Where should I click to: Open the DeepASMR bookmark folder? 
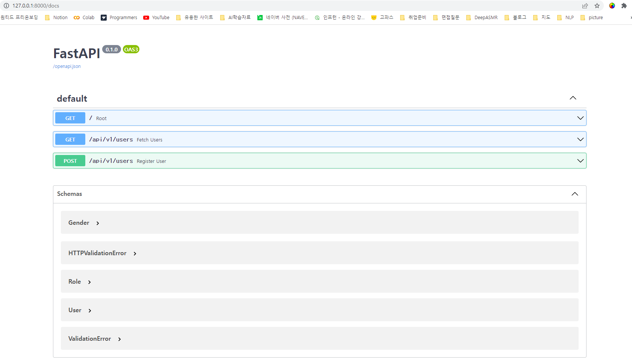[482, 18]
